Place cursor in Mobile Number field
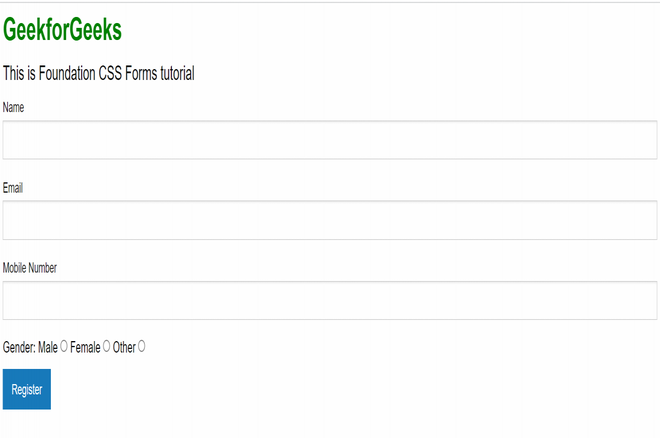Viewport: 660px width, 438px height. (329, 300)
